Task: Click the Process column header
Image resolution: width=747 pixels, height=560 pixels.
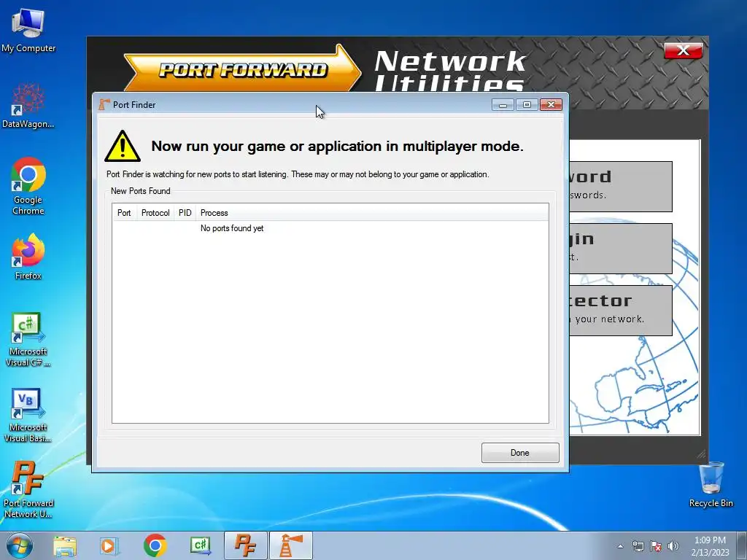Action: [372, 213]
